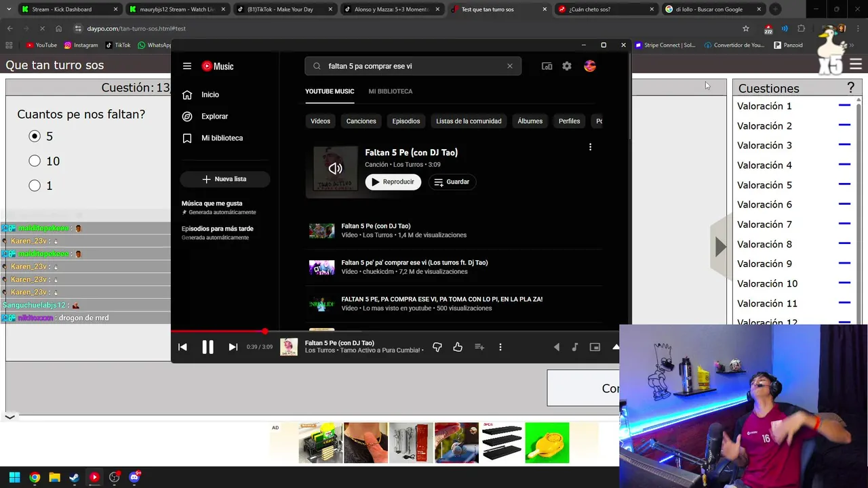This screenshot has height=488, width=868.
Task: Collapse Valoración 3 in Cuestiones panel
Action: pyautogui.click(x=844, y=145)
